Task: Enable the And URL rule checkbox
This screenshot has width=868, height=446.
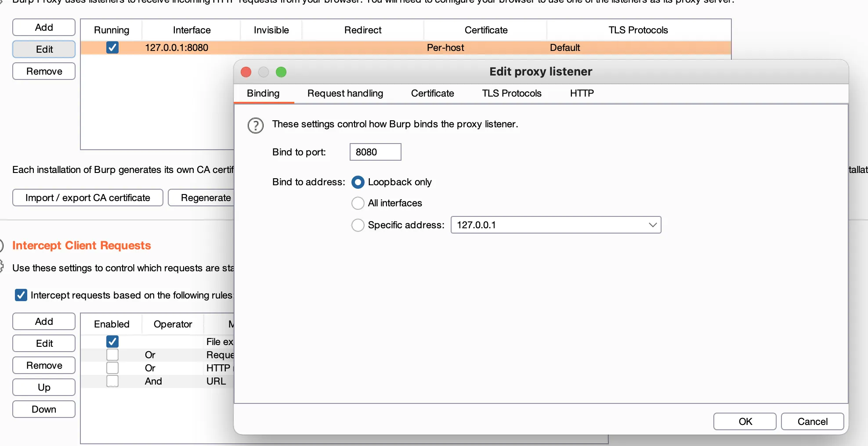Action: click(x=112, y=381)
